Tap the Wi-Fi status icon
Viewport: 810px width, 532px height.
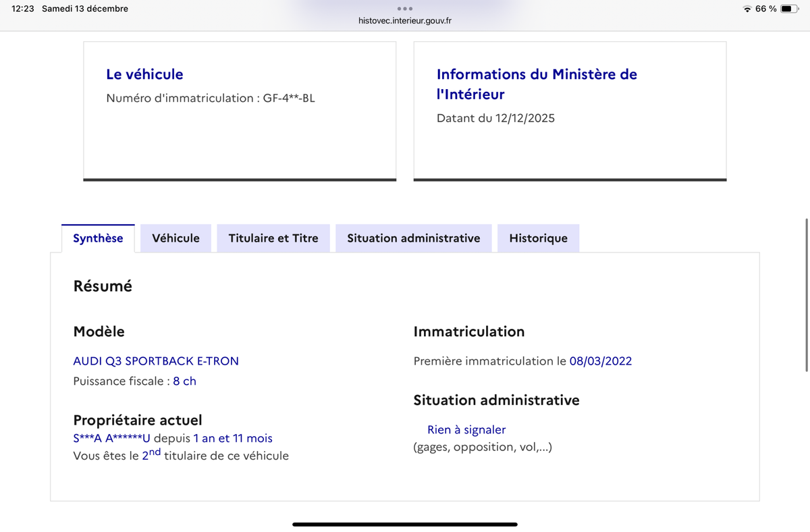[747, 9]
